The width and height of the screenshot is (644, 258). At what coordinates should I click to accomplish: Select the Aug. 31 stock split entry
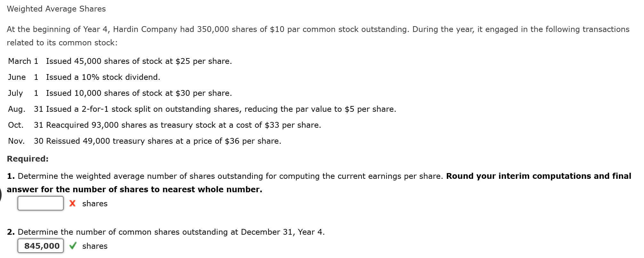coord(202,109)
